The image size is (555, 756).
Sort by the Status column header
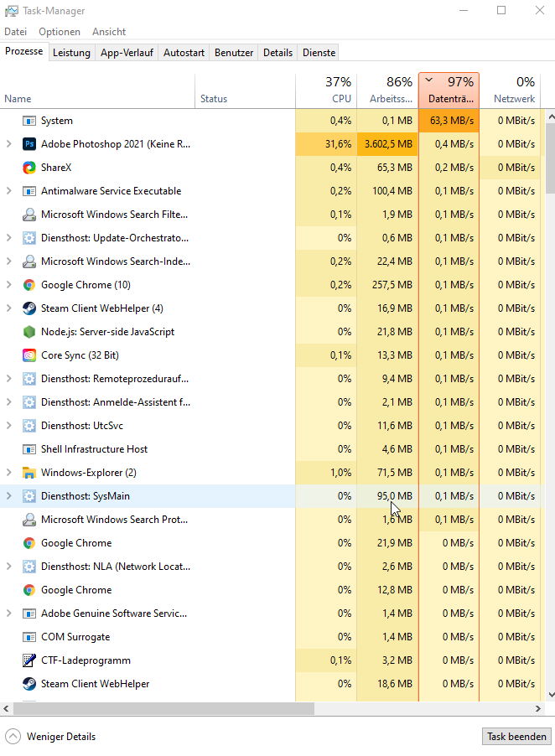246,91
